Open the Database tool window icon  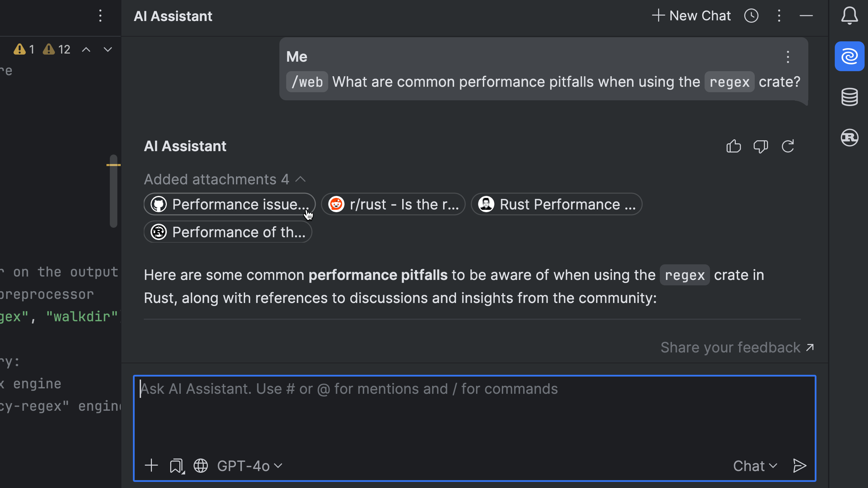[x=849, y=97]
